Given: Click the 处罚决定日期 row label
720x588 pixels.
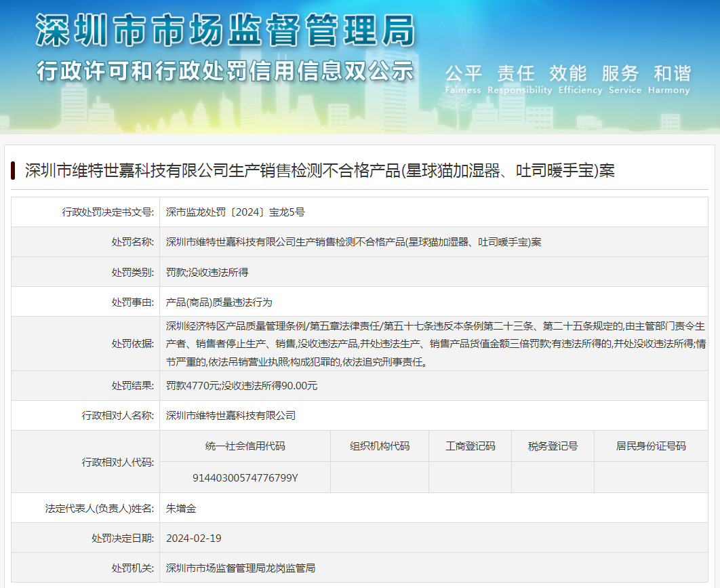Looking at the screenshot, I should [x=123, y=538].
